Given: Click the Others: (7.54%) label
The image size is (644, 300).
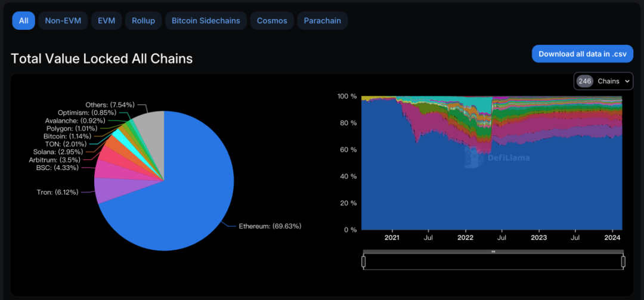Looking at the screenshot, I should pyautogui.click(x=110, y=104).
